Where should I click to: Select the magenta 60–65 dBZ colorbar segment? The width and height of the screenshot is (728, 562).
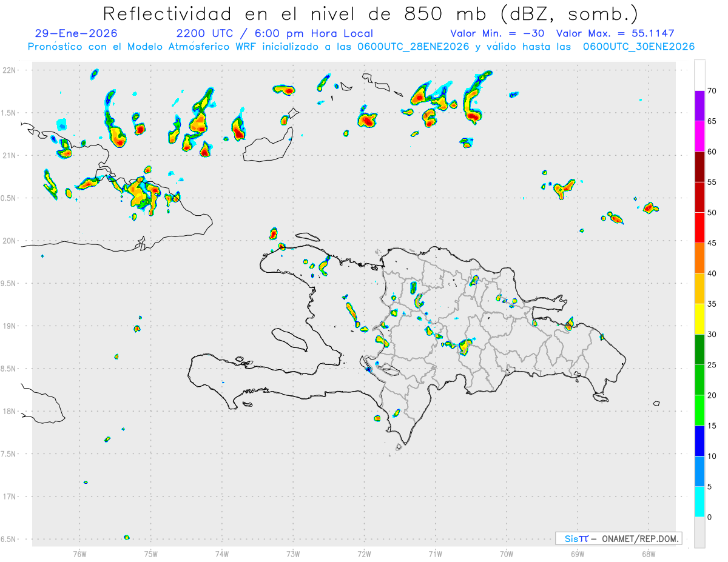click(699, 136)
